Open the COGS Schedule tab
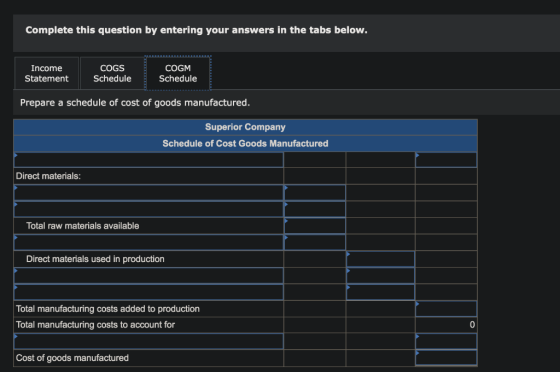This screenshot has height=372, width=560. tap(112, 73)
